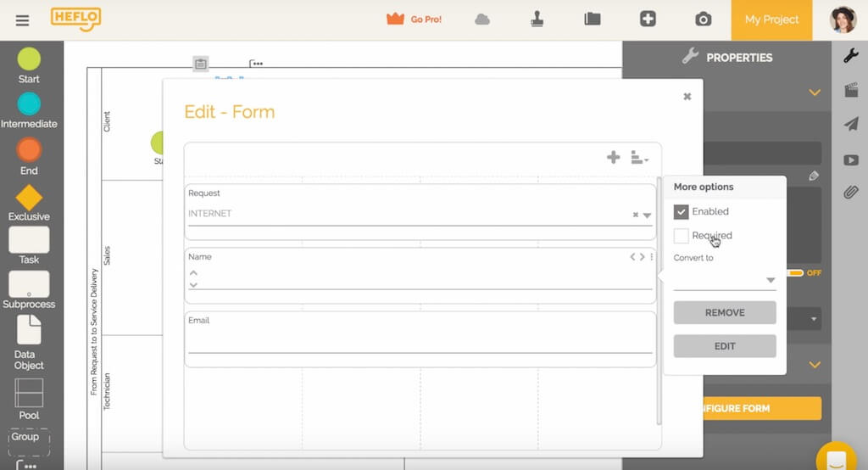Image resolution: width=868 pixels, height=470 pixels.
Task: Open Name field more options dots
Action: (x=652, y=256)
